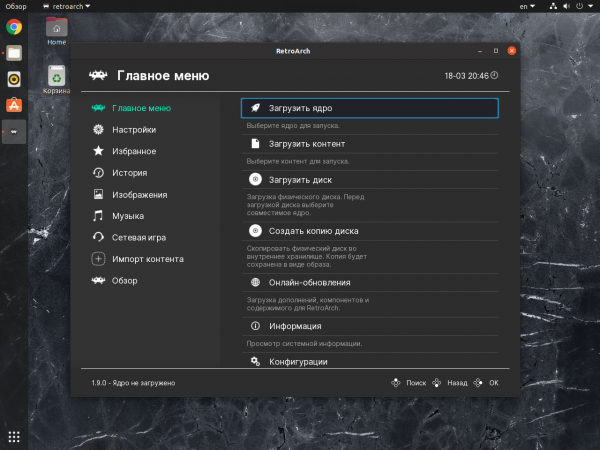Open Ubuntu Software from the dock

coord(14,105)
